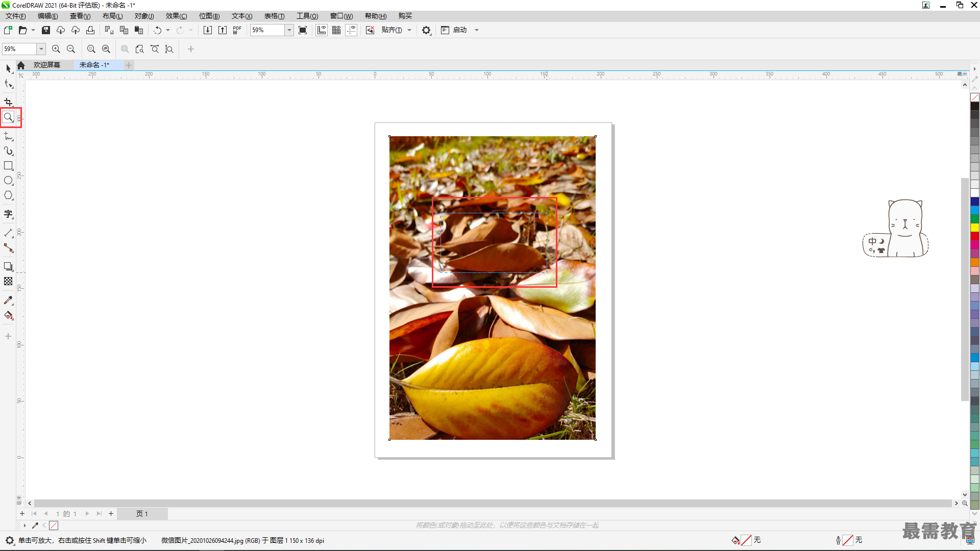980x551 pixels.
Task: Click the vertical canvas scrollbar
Action: [964, 289]
